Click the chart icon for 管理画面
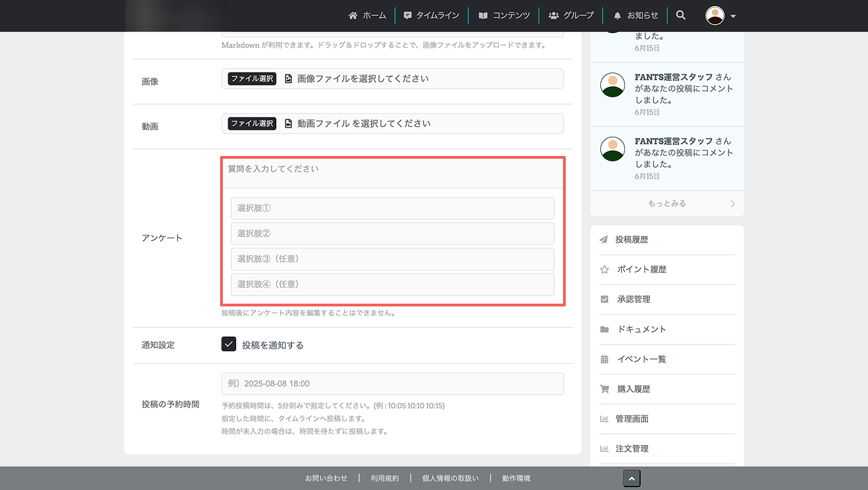The height and width of the screenshot is (490, 868). (604, 418)
